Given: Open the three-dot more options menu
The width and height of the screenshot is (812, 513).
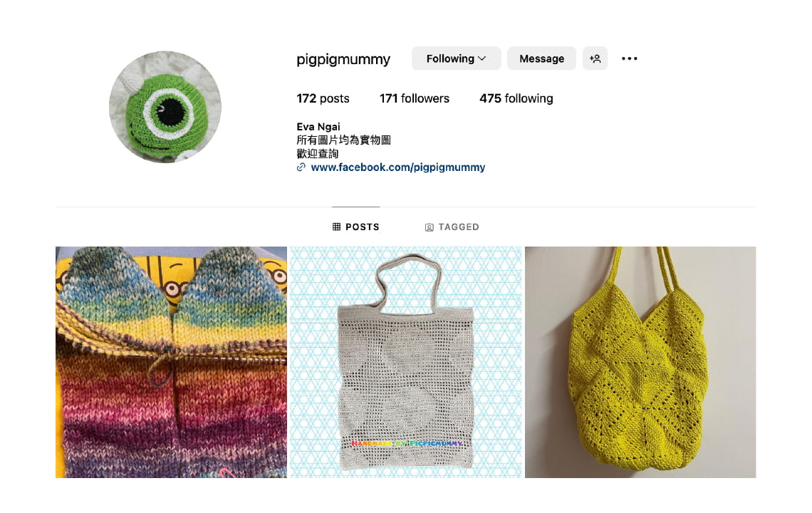Looking at the screenshot, I should (x=629, y=58).
